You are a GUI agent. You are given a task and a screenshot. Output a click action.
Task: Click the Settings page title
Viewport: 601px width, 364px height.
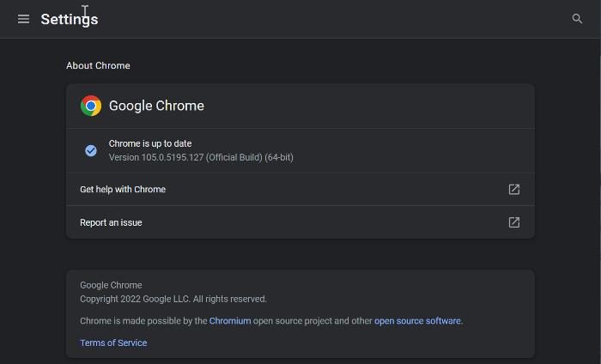[70, 19]
